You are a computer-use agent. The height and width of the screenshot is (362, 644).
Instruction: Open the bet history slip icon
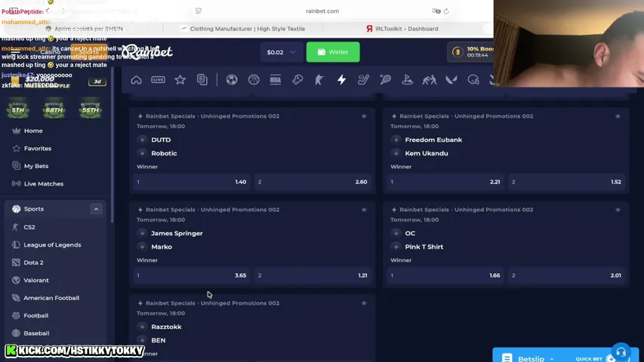[x=202, y=80]
